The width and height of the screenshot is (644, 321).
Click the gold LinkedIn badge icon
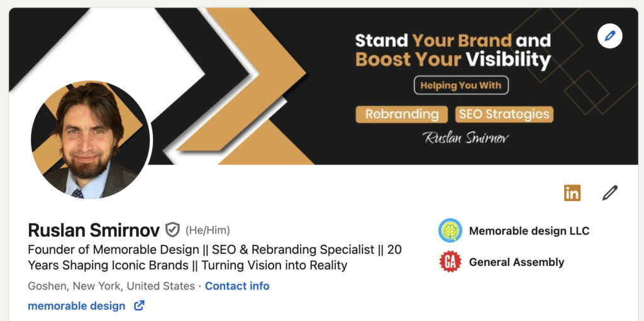coord(572,193)
